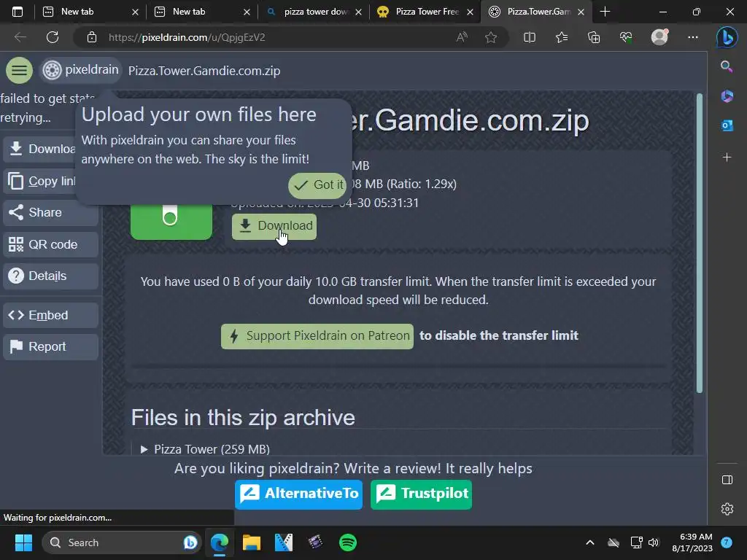Screen dimensions: 747x560
Task: Open the AlternativeTo review link
Action: click(298, 494)
